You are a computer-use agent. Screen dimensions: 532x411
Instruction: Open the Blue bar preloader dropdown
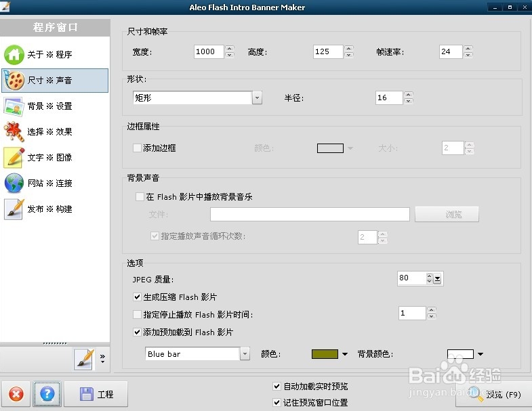[245, 354]
